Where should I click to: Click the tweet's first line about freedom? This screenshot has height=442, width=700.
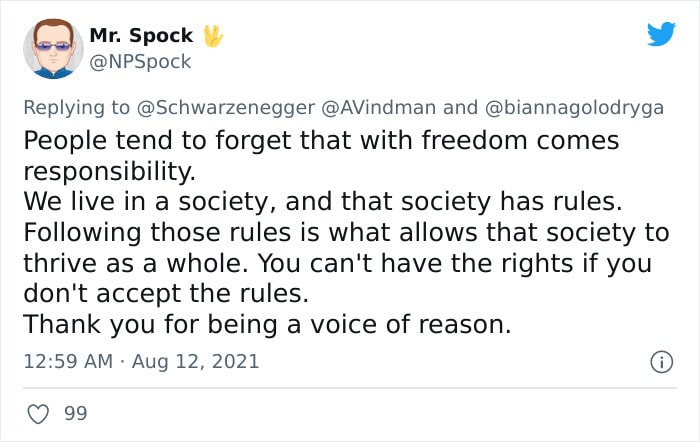321,141
